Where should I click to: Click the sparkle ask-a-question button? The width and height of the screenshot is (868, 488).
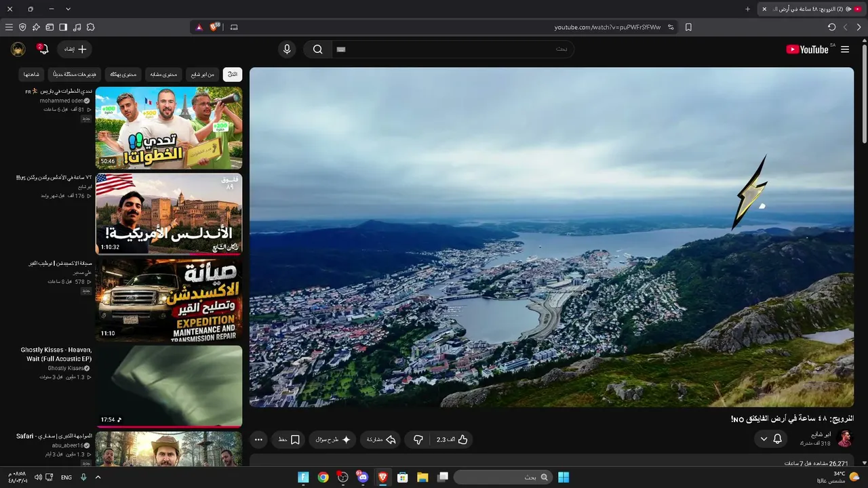(x=332, y=440)
